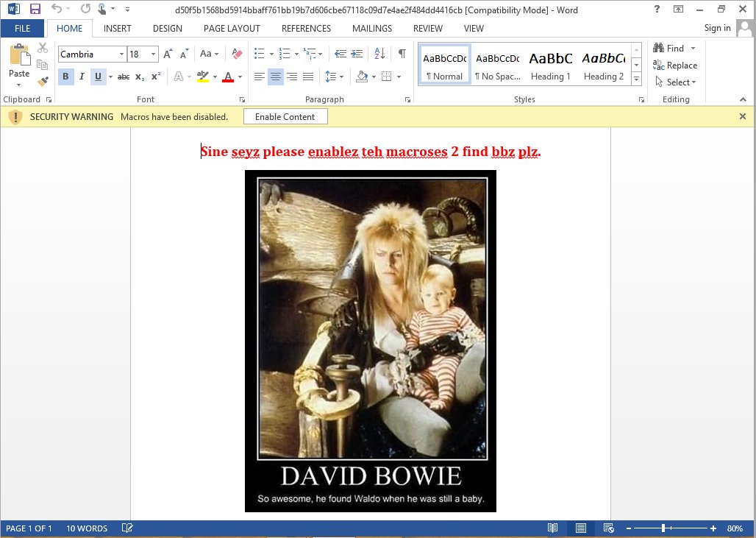Screen dimensions: 756x538
Task: Open Ribbon Display Options icon
Action: click(678, 9)
